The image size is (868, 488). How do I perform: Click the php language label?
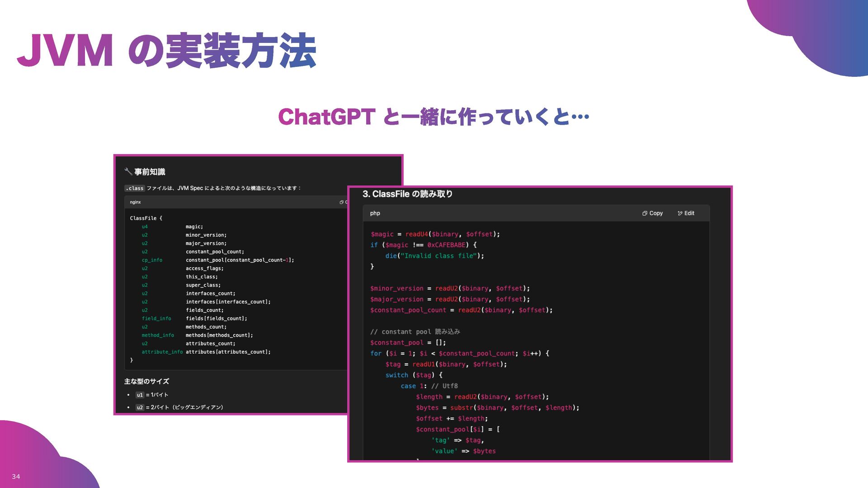[375, 213]
